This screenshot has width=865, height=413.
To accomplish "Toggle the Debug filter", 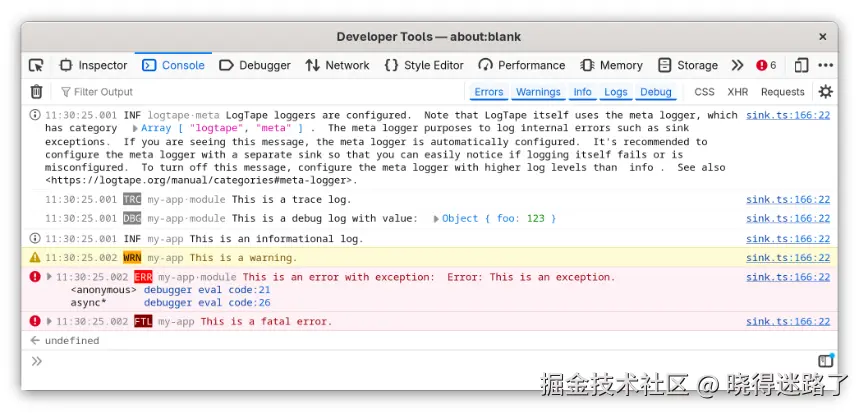I will click(655, 92).
